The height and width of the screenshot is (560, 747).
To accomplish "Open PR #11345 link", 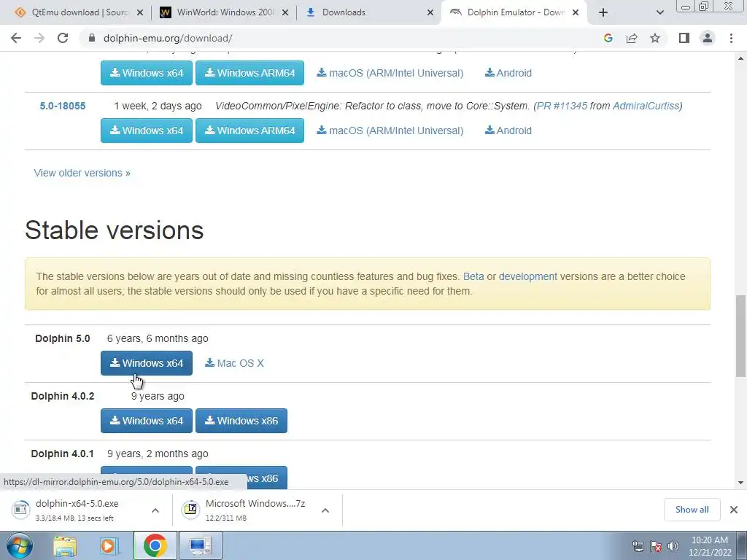I will pyautogui.click(x=562, y=106).
